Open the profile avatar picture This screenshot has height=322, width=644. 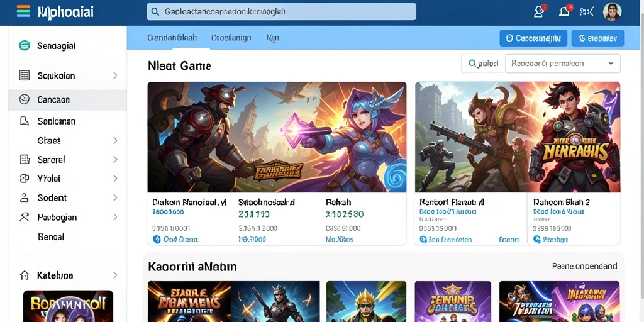click(x=612, y=12)
